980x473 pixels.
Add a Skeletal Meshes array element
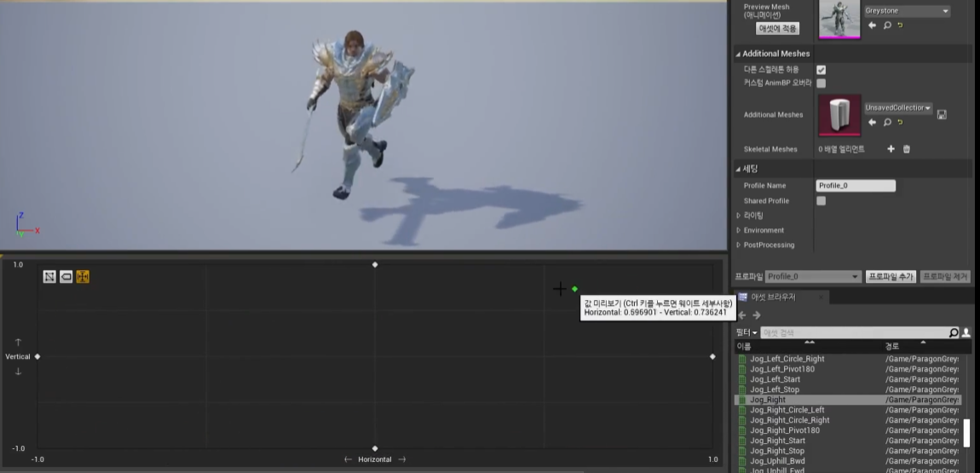coord(891,148)
